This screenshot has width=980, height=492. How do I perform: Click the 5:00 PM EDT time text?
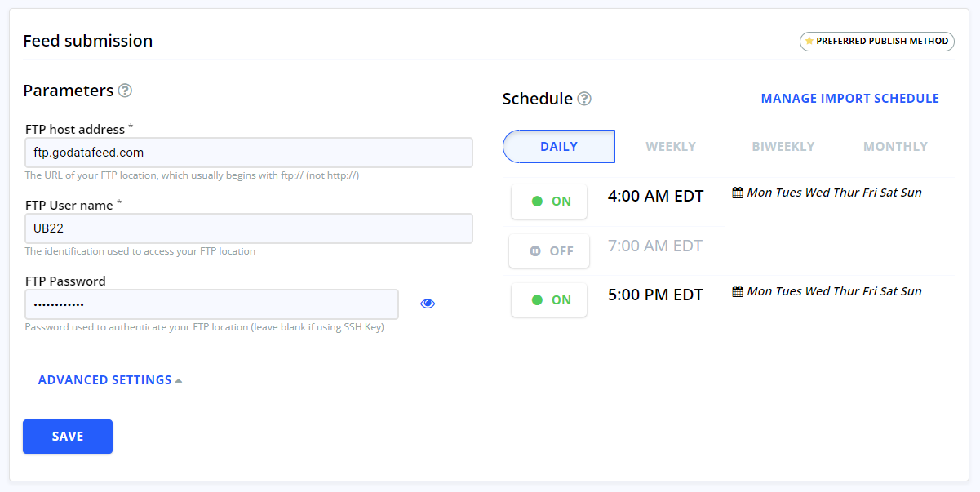[656, 295]
